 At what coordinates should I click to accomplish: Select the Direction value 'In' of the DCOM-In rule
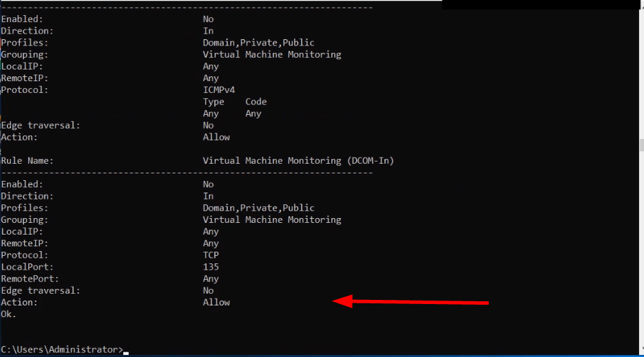tap(208, 196)
